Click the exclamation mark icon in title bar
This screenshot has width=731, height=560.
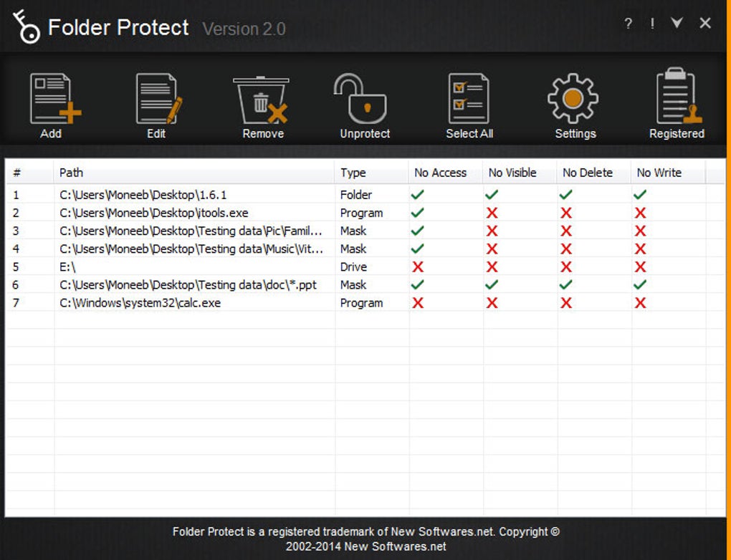(x=652, y=24)
